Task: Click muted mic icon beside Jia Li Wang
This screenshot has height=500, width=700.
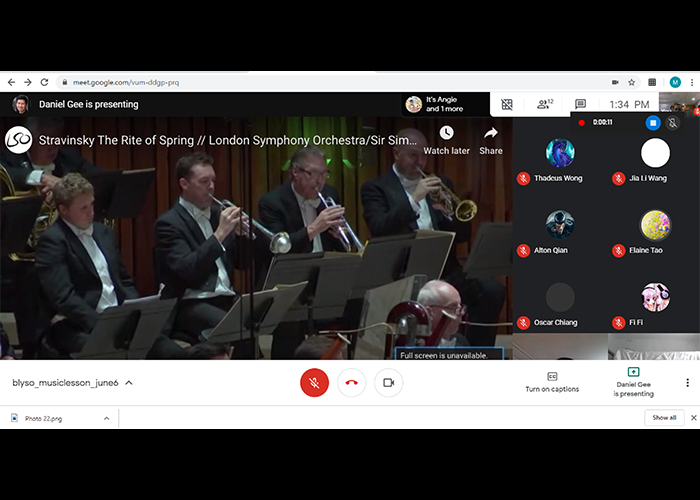Action: tap(618, 179)
